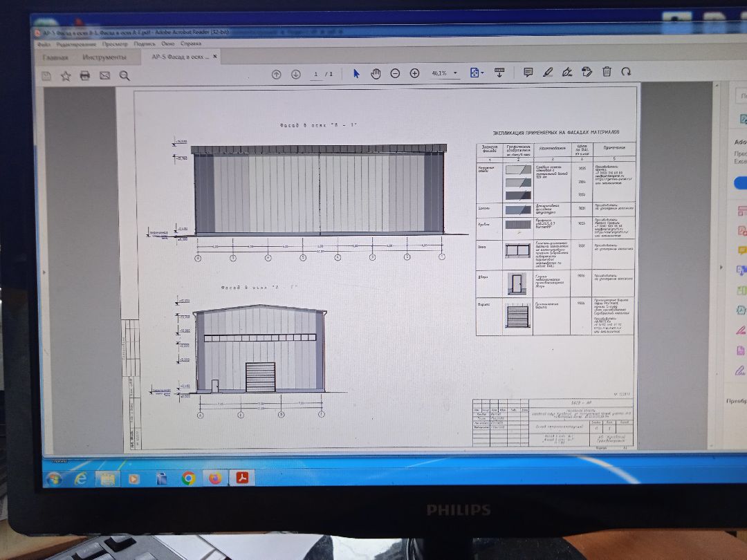Open the zoom level 46,1% dropdown
The image size is (747, 560).
pos(455,73)
